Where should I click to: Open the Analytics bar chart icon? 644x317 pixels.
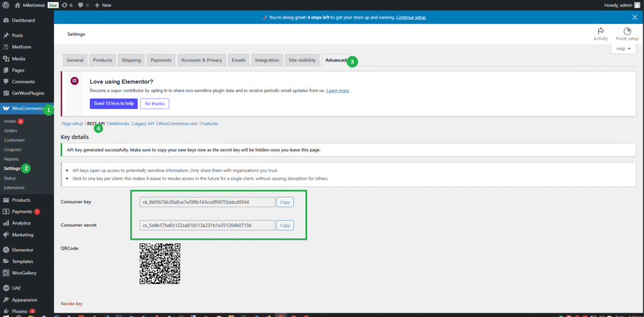[6, 223]
